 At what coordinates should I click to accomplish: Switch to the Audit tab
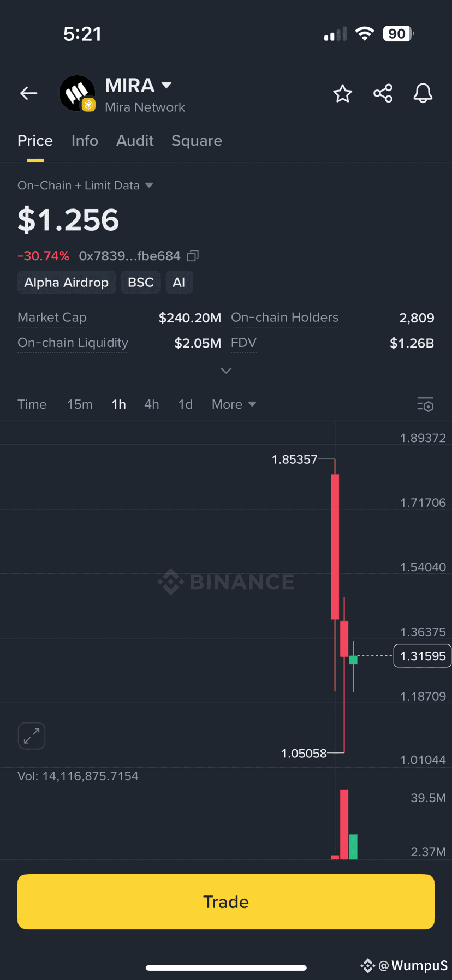coord(135,141)
